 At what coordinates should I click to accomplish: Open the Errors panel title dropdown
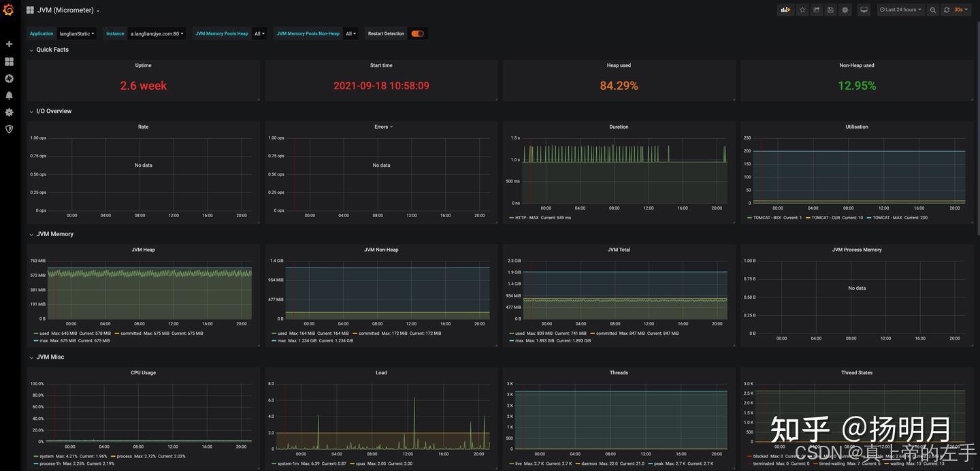pyautogui.click(x=383, y=127)
